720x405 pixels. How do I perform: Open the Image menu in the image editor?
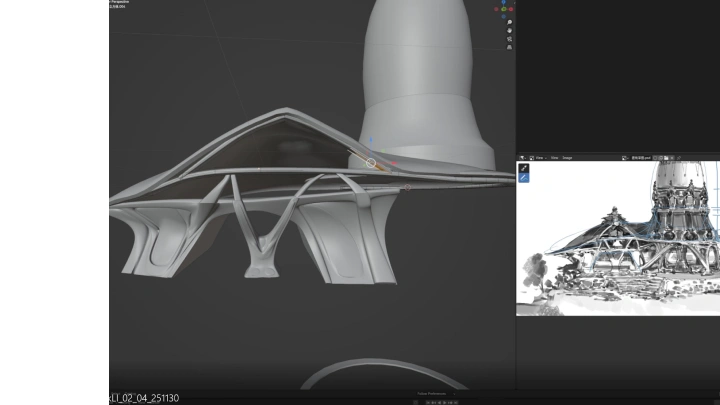(x=568, y=158)
